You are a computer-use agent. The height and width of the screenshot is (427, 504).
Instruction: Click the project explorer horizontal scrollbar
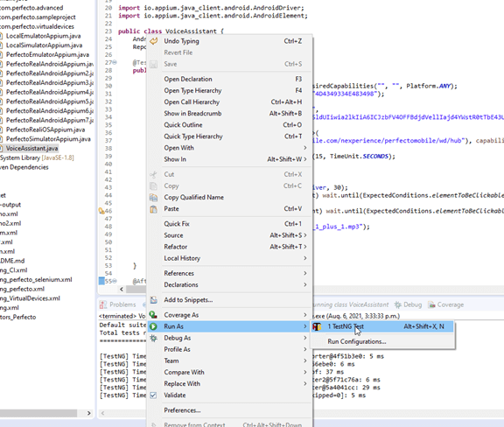point(38,413)
